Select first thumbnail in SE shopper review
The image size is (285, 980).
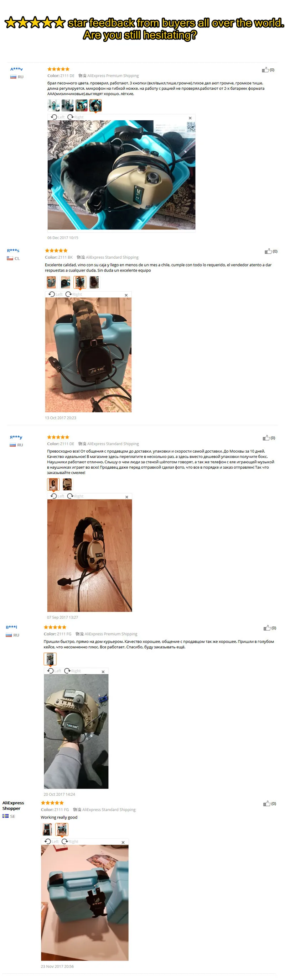(x=47, y=829)
